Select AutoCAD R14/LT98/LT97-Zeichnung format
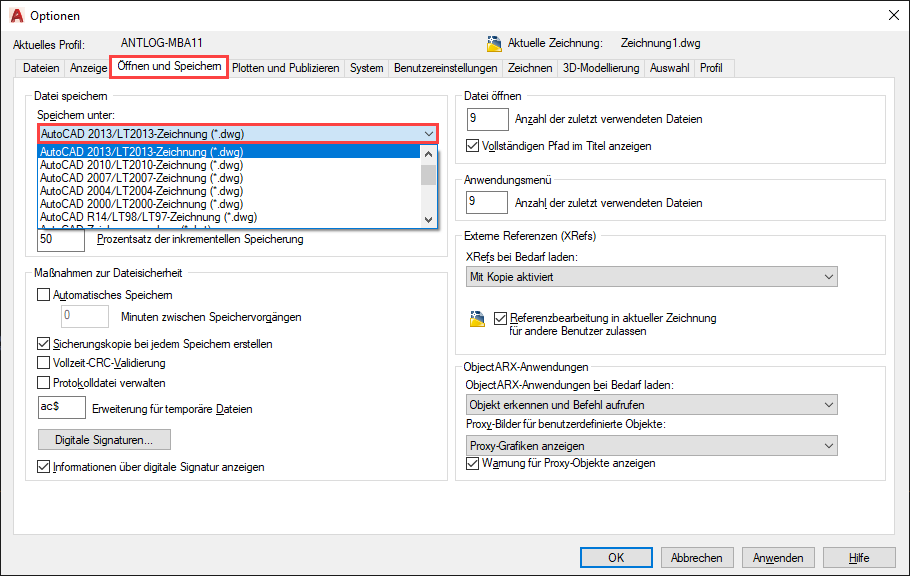The image size is (910, 576). click(229, 217)
